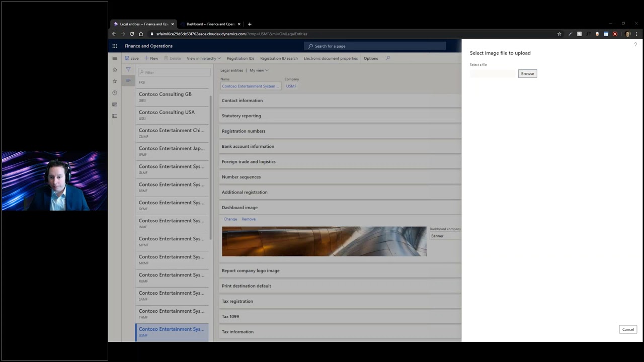
Task: Show the filter pane funnel icon
Action: (128, 70)
